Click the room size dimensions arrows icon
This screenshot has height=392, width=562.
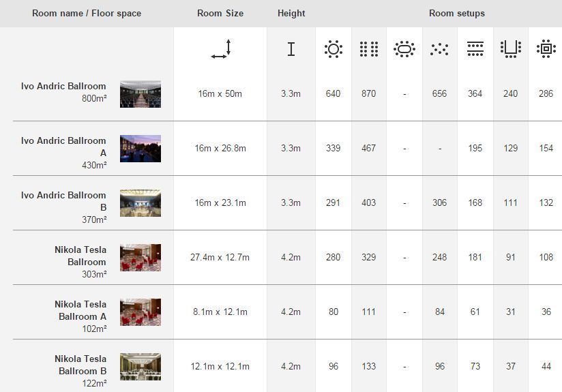221,49
